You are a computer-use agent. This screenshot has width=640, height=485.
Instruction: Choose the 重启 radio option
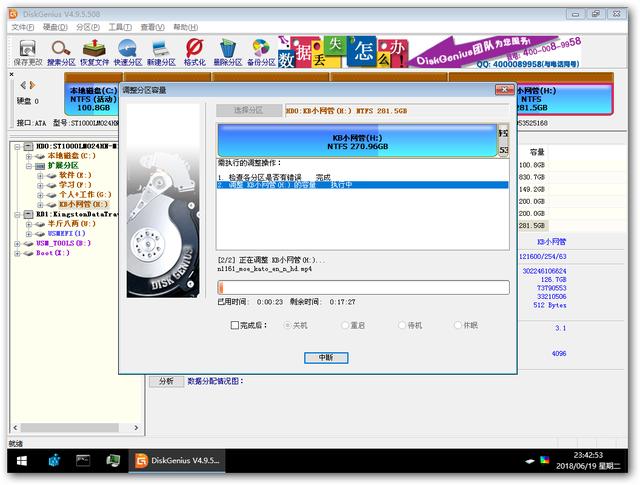[x=345, y=325]
